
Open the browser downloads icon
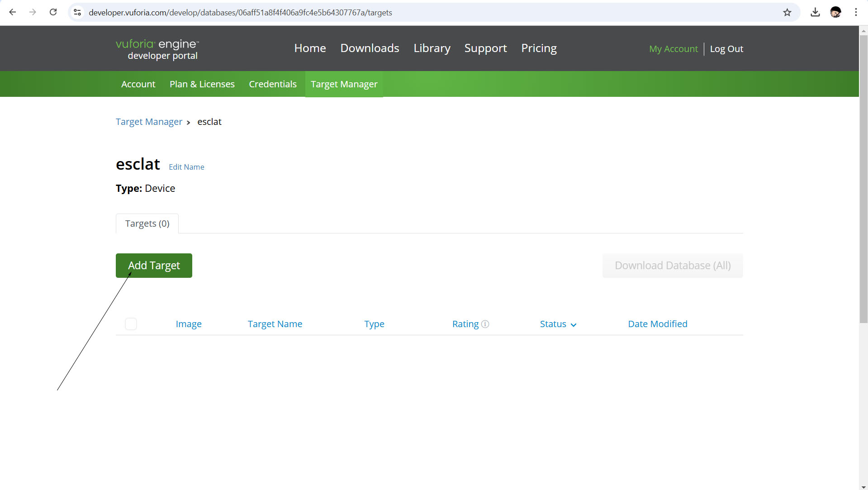(x=815, y=12)
